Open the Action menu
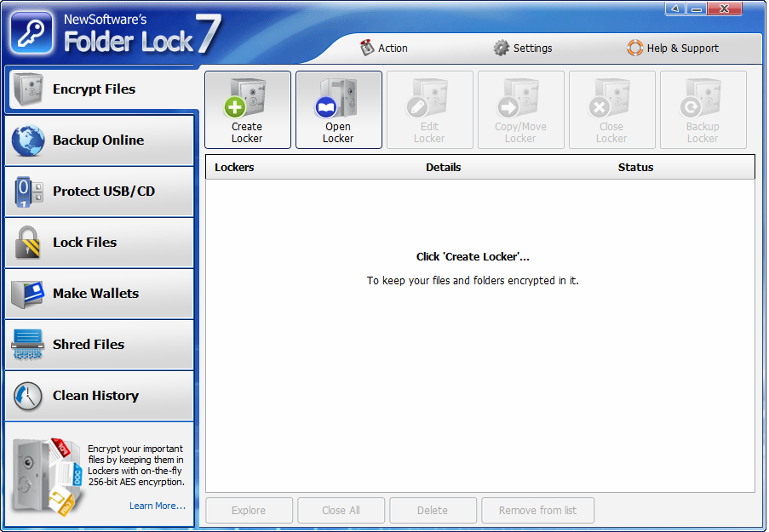The height and width of the screenshot is (532, 769). pyautogui.click(x=383, y=49)
